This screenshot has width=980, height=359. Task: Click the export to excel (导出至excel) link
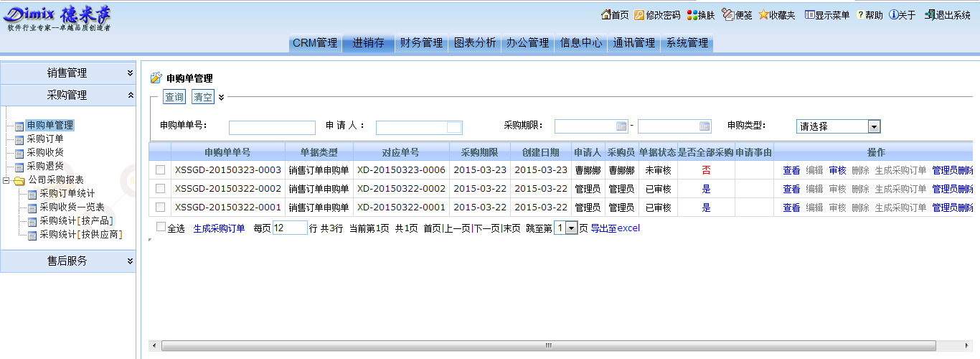coord(615,228)
